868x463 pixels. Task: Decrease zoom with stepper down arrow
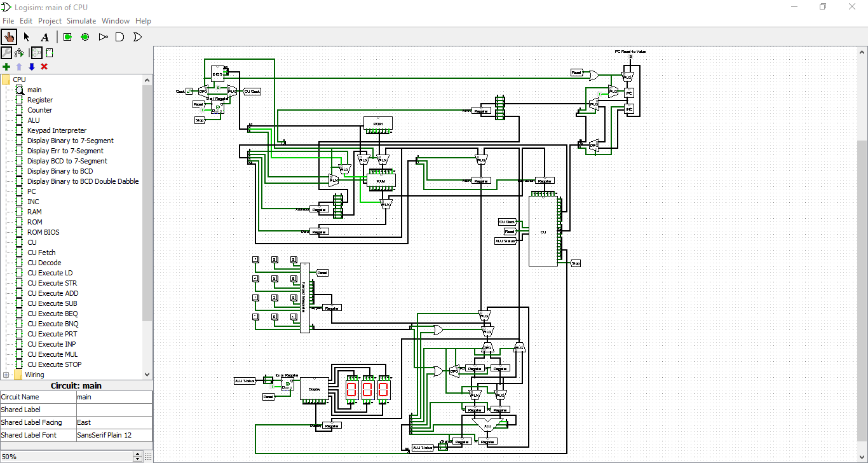click(x=137, y=459)
